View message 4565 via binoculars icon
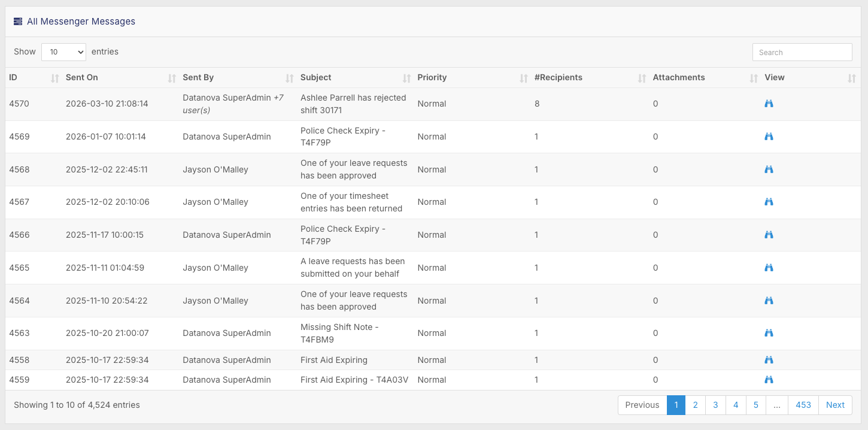This screenshot has height=430, width=868. 769,268
